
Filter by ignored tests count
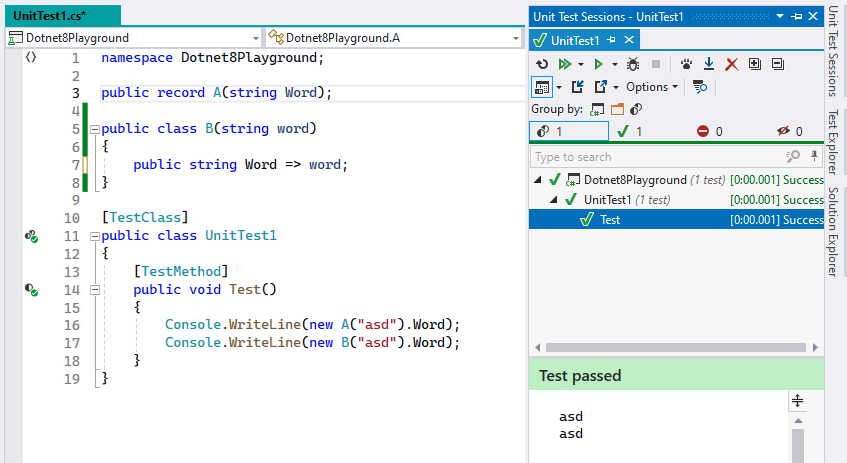pos(790,131)
